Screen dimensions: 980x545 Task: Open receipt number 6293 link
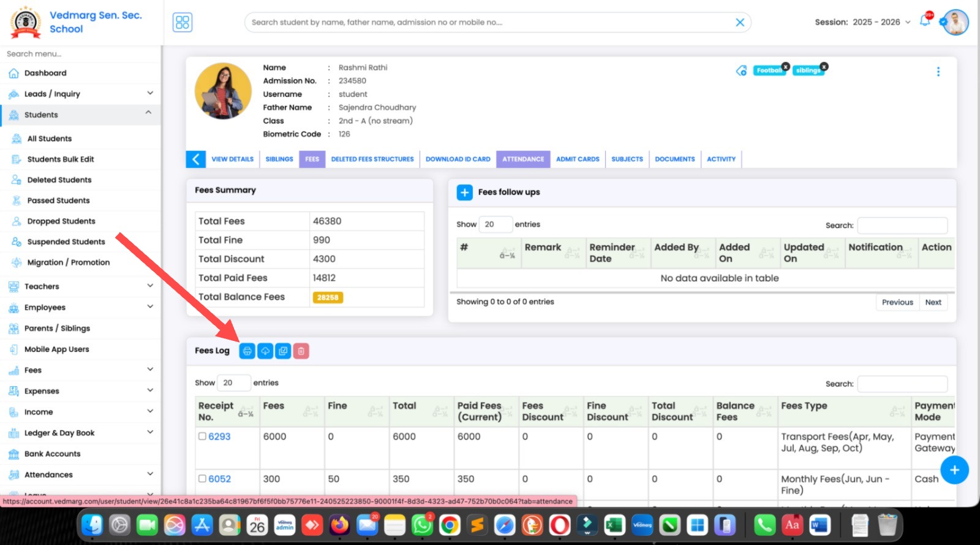pyautogui.click(x=219, y=436)
